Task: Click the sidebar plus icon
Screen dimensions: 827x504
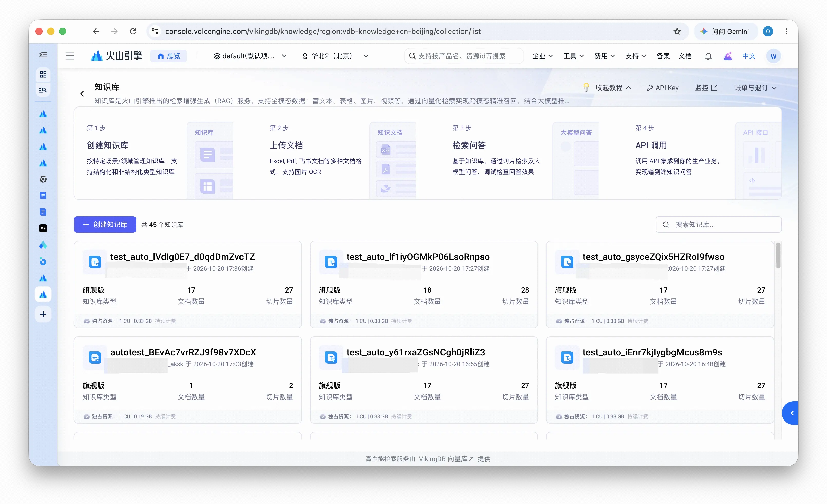Action: (x=43, y=314)
